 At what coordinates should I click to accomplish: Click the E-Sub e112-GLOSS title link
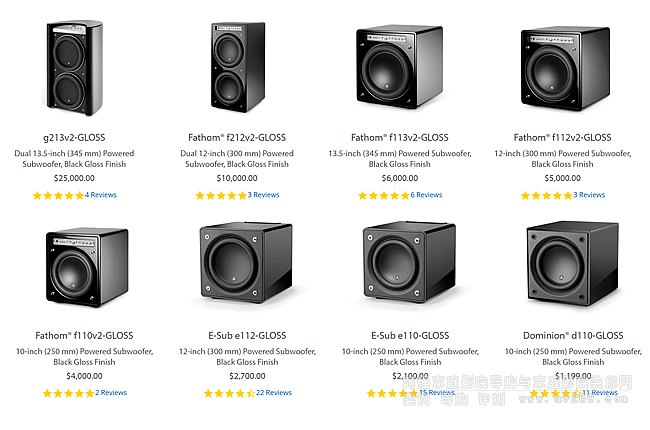(244, 335)
